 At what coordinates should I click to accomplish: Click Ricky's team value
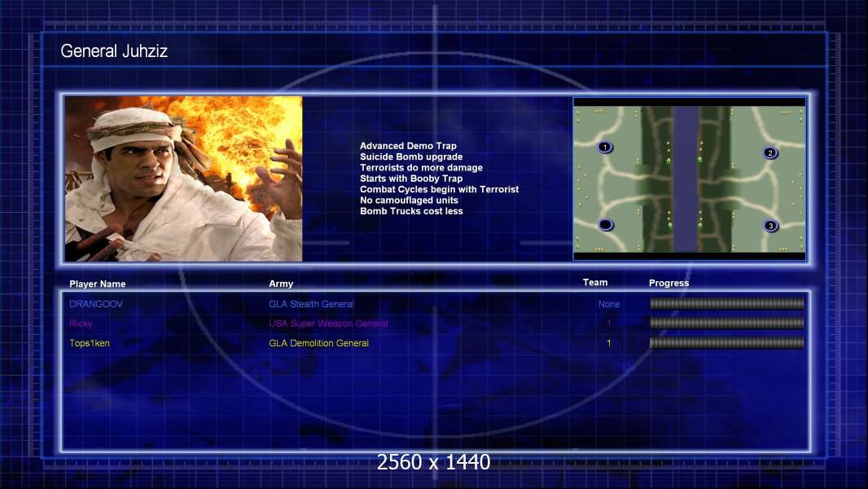pyautogui.click(x=609, y=324)
